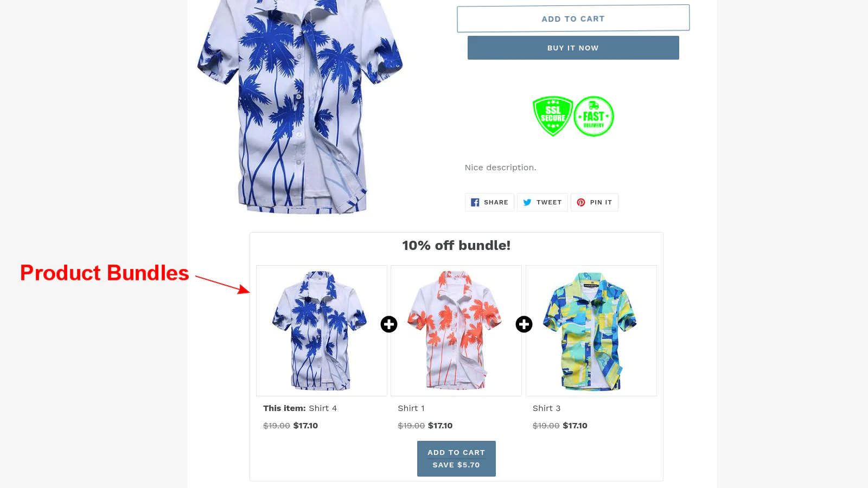Click the Fast Delivery badge icon
This screenshot has height=488, width=868.
pos(593,116)
